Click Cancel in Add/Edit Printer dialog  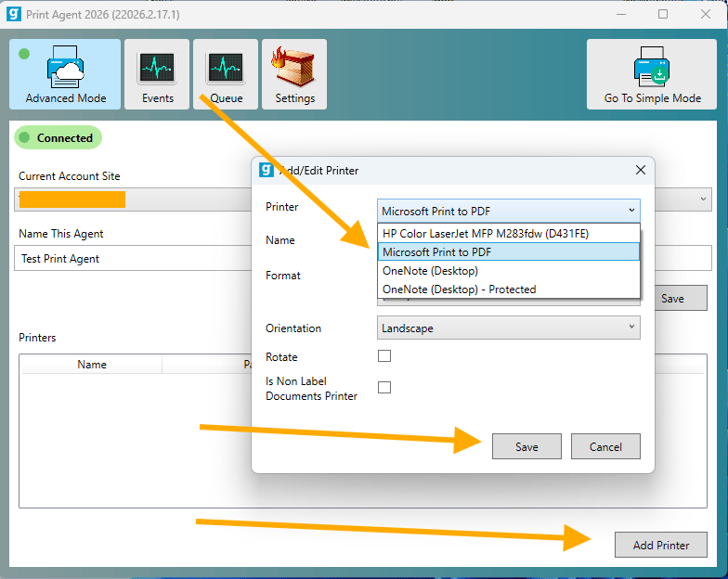605,446
